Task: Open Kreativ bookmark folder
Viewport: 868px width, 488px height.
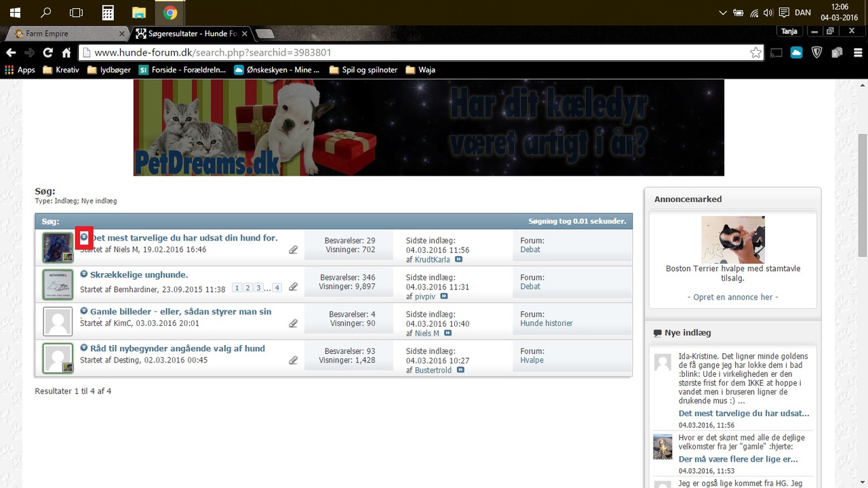Action: 60,70
